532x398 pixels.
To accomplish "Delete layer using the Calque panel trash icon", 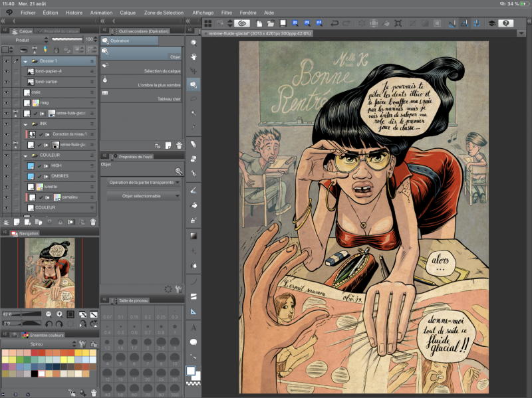I will (93, 221).
